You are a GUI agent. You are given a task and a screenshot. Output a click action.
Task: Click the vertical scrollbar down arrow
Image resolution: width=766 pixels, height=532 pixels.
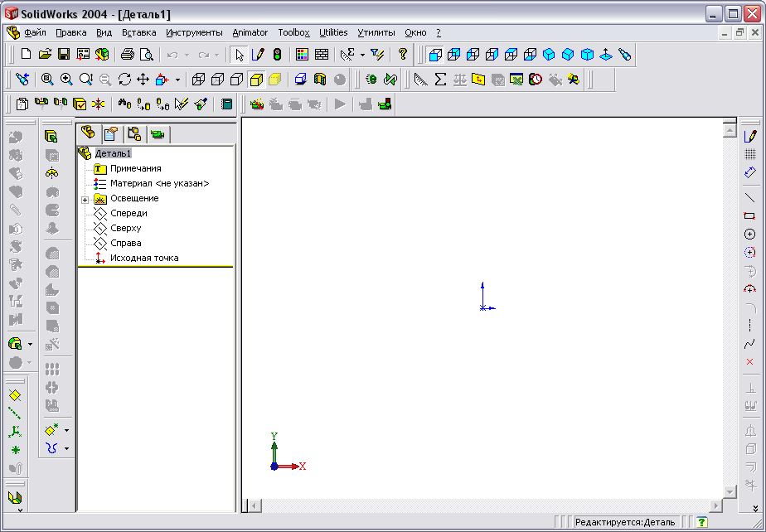tap(730, 492)
